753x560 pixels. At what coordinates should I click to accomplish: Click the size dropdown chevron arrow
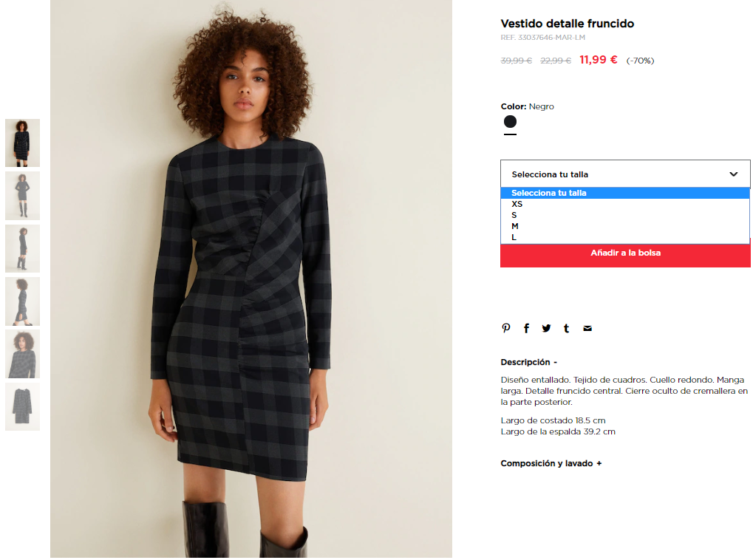733,174
